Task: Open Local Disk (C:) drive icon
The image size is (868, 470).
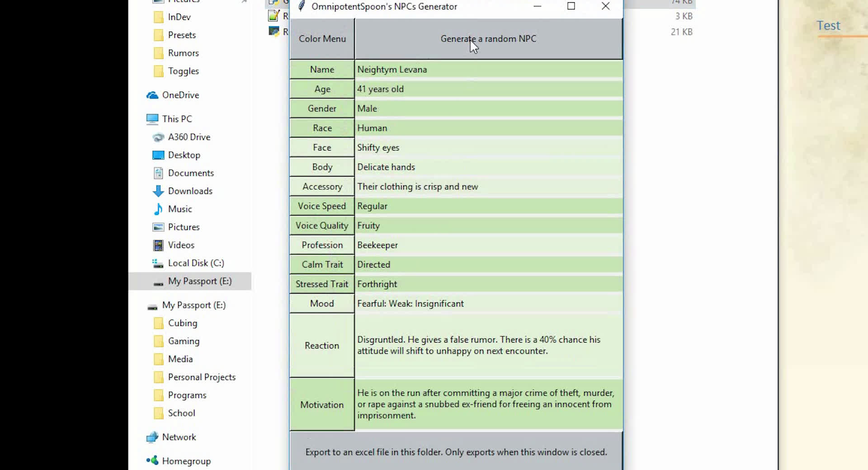Action: click(x=157, y=263)
